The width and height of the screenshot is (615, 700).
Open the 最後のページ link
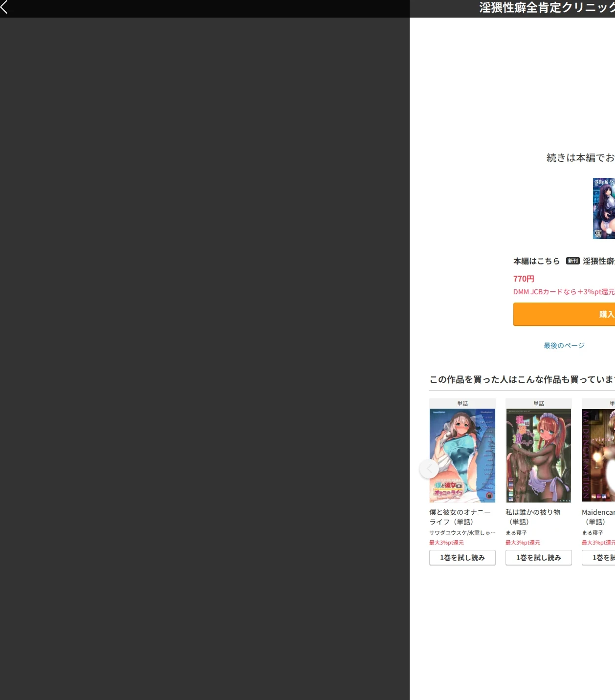pos(564,346)
